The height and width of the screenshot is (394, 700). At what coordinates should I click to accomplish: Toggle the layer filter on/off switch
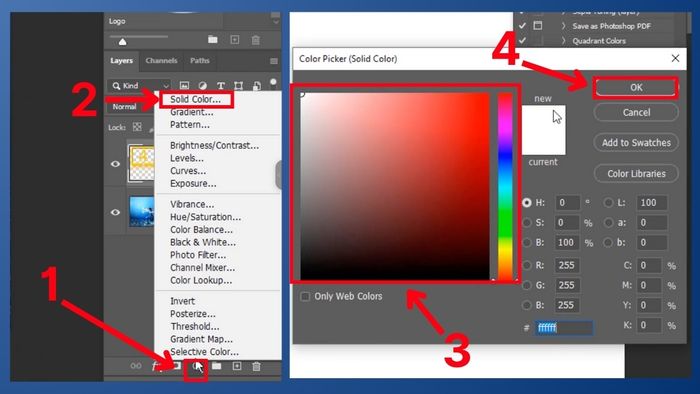click(273, 83)
